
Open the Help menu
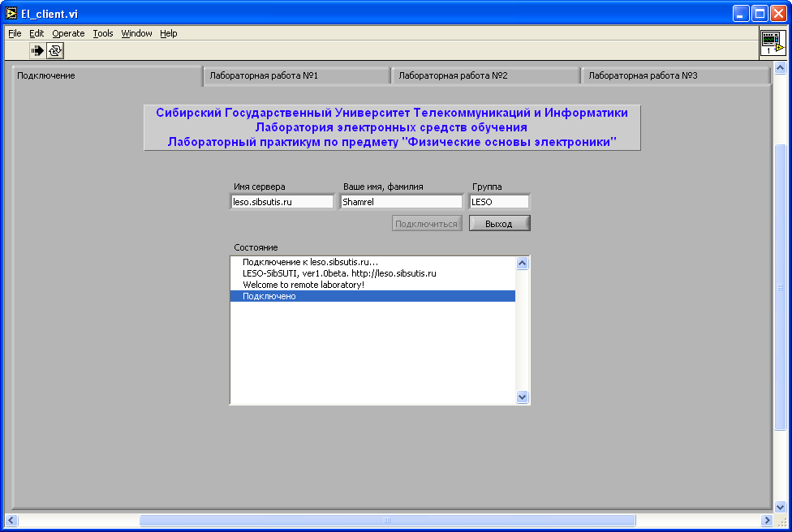(168, 33)
